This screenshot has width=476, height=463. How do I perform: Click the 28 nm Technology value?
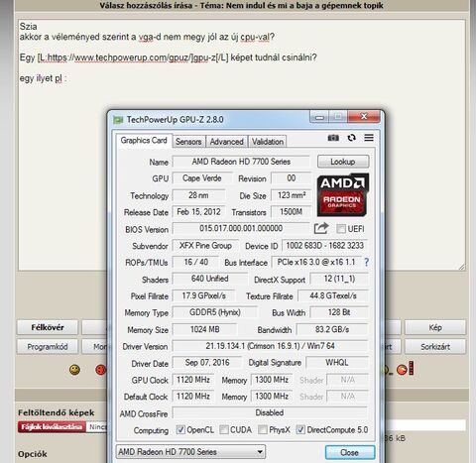click(x=198, y=195)
